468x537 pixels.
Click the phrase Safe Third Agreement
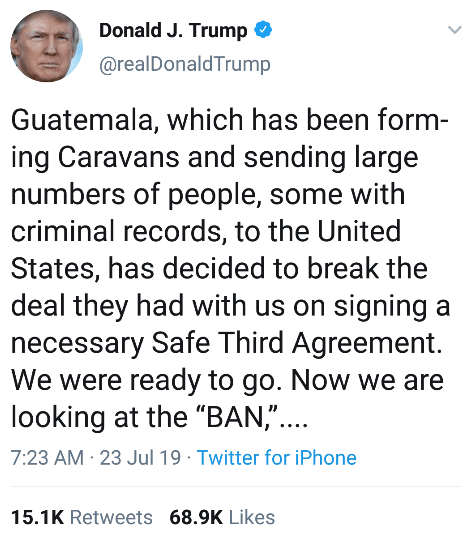(294, 343)
